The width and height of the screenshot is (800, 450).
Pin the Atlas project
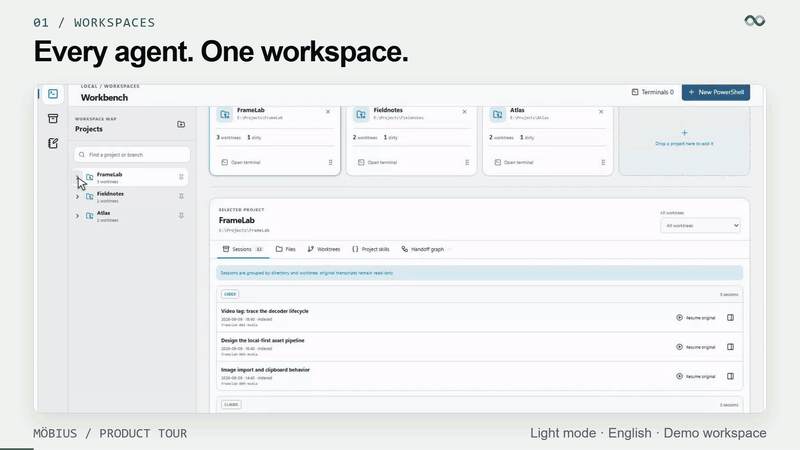tap(181, 216)
